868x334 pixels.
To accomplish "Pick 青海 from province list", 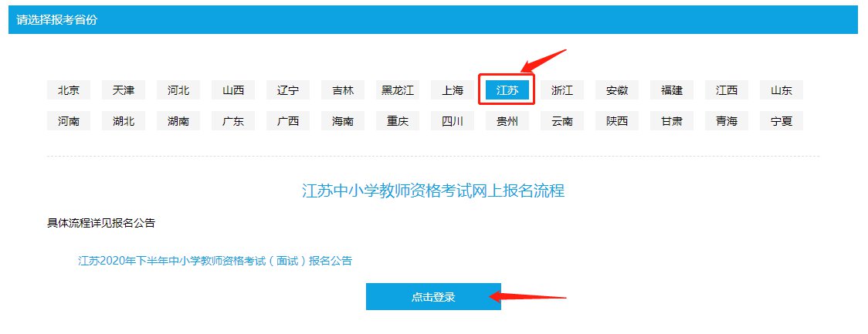I will pos(726,121).
